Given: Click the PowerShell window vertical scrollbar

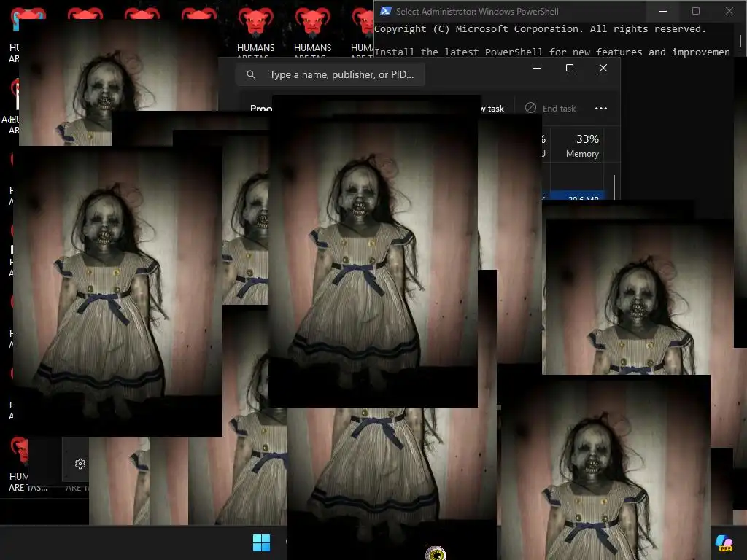Looking at the screenshot, I should (740, 40).
